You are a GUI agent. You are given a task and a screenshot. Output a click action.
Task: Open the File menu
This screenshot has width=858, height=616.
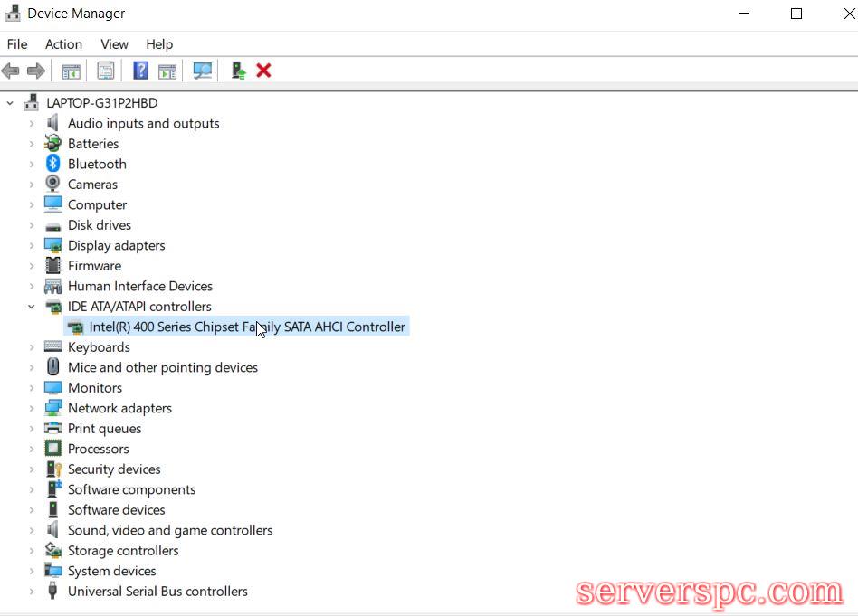click(x=17, y=44)
